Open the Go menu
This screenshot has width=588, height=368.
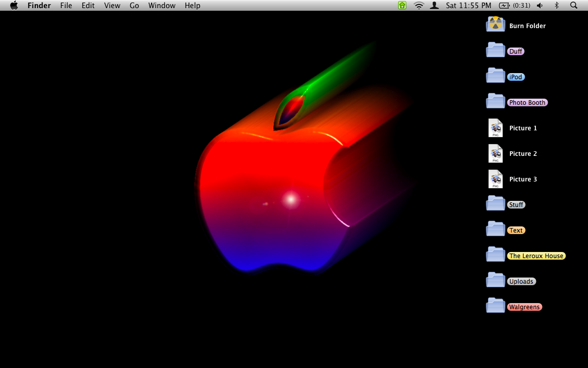[x=134, y=5]
